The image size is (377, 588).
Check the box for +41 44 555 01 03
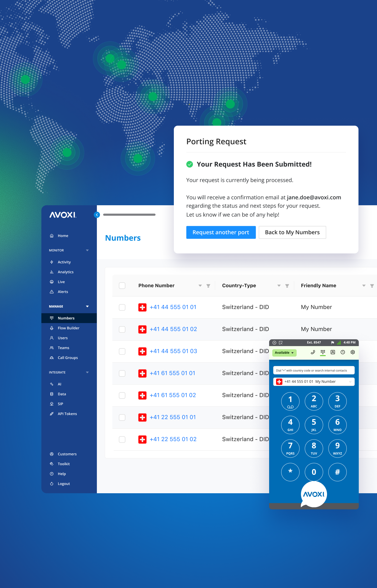point(122,351)
